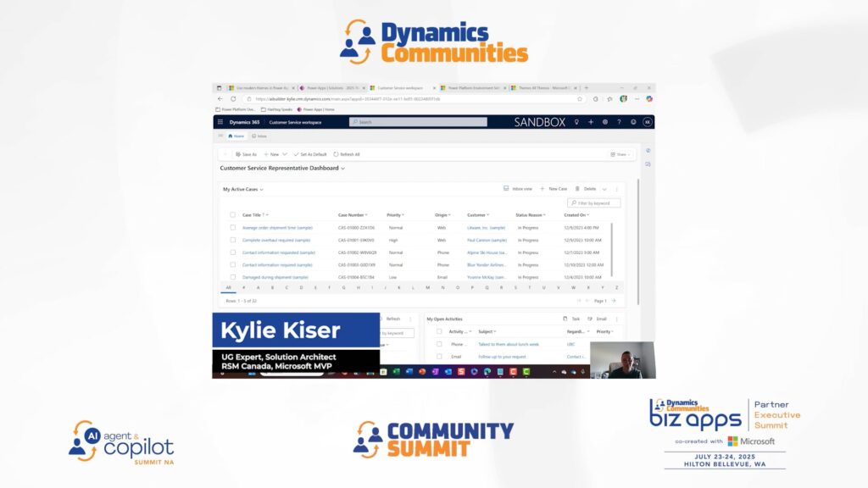Open the 'Alpine Ski House' customer link
Screen dimensions: 868x488
point(487,252)
